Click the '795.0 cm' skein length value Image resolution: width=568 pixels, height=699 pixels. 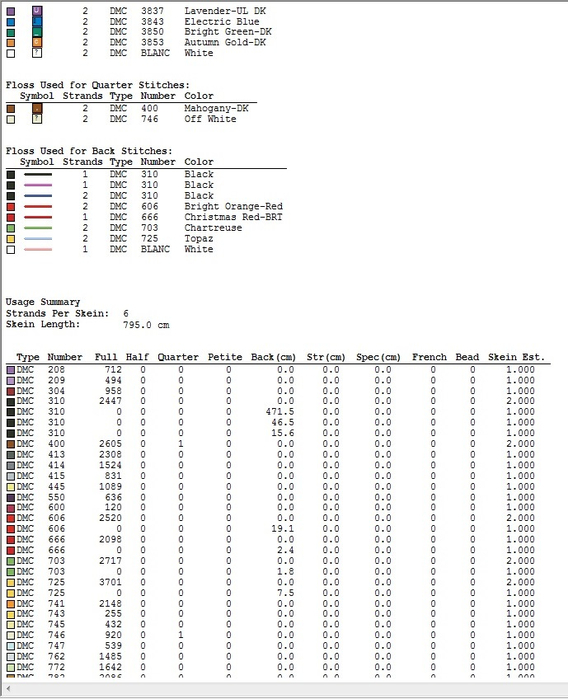point(146,325)
